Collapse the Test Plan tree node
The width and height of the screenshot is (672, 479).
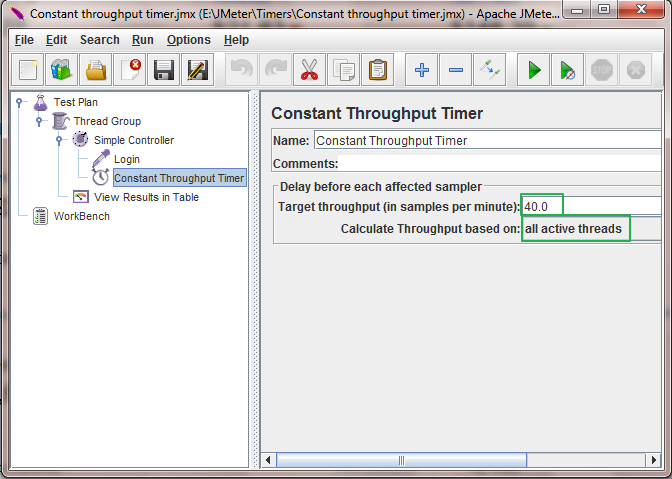pyautogui.click(x=19, y=102)
